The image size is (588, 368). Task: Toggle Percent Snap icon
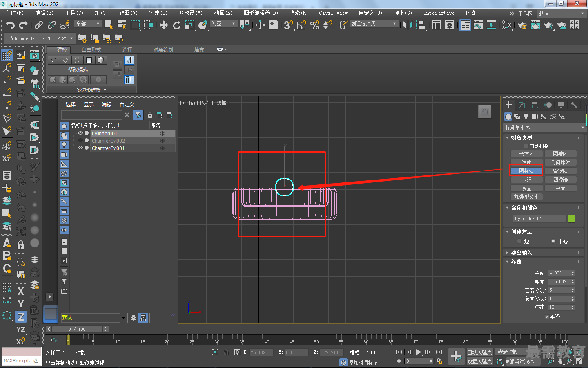(314, 25)
